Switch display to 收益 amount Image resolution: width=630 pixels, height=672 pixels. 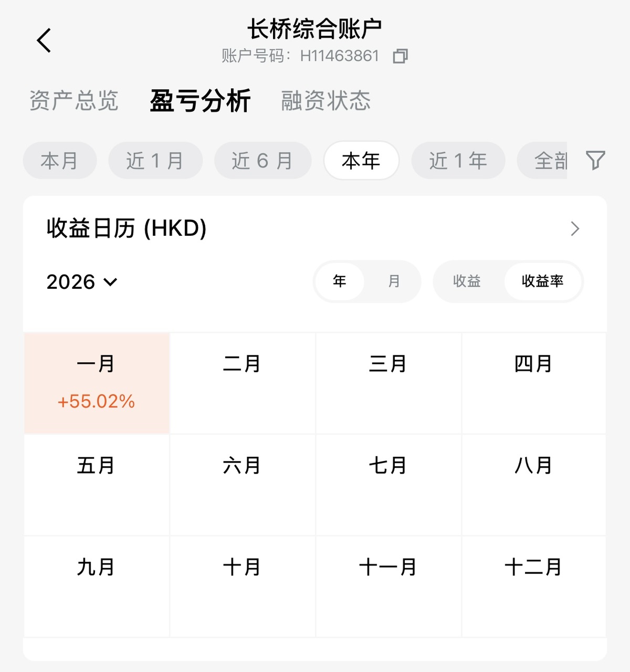pyautogui.click(x=467, y=281)
